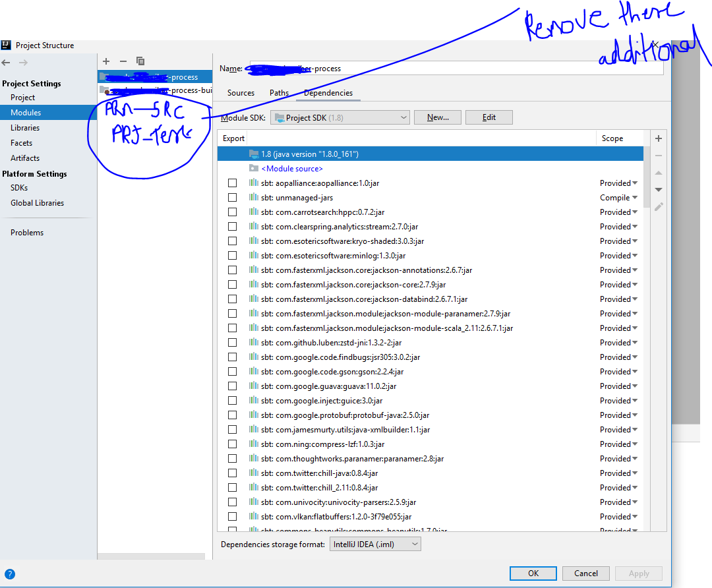Click the module Name input field
Image resolution: width=712 pixels, height=588 pixels.
[456, 68]
